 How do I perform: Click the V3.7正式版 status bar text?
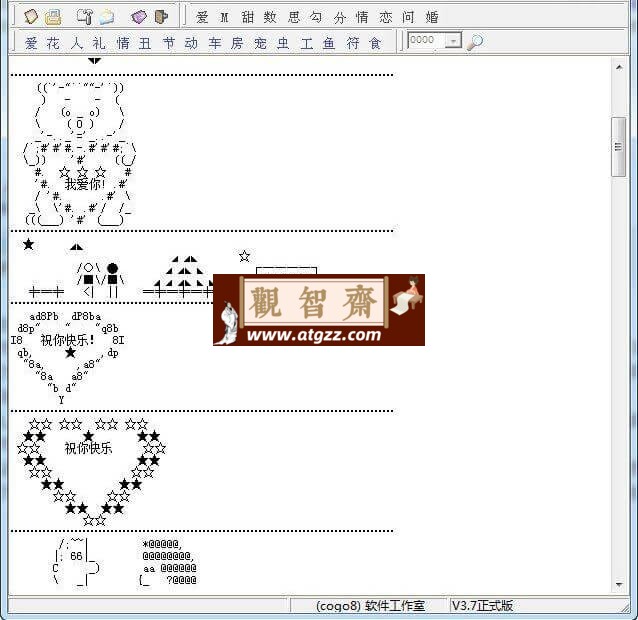[x=482, y=605]
